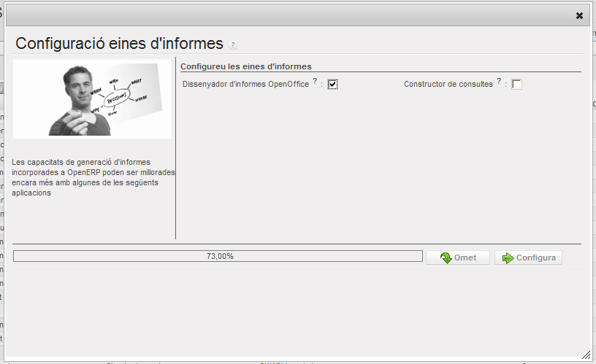This screenshot has height=364, width=596.
Task: Click the help icon beside the dialog title
Action: pyautogui.click(x=233, y=45)
